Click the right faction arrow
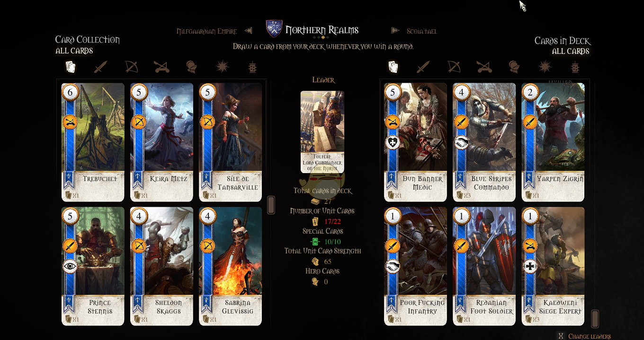 click(x=395, y=31)
